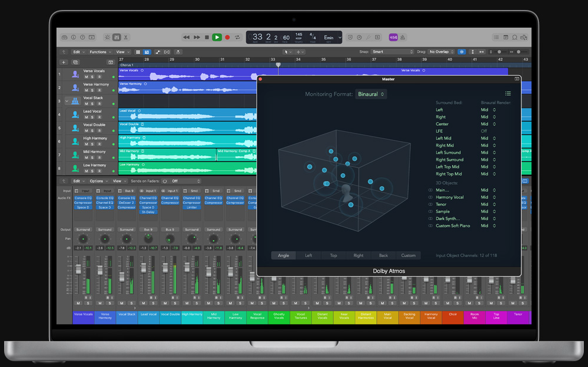Open the Scissors editors button
The width and height of the screenshot is (588, 367).
point(126,37)
